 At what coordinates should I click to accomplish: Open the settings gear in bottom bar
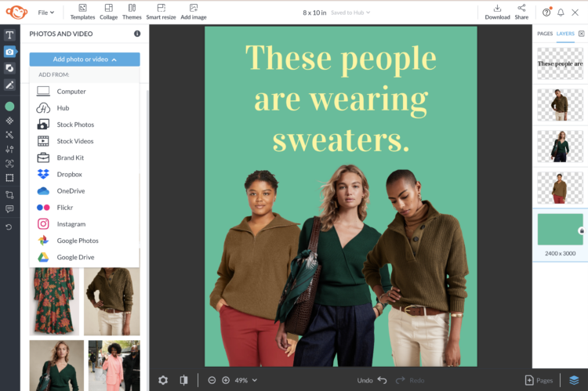163,380
